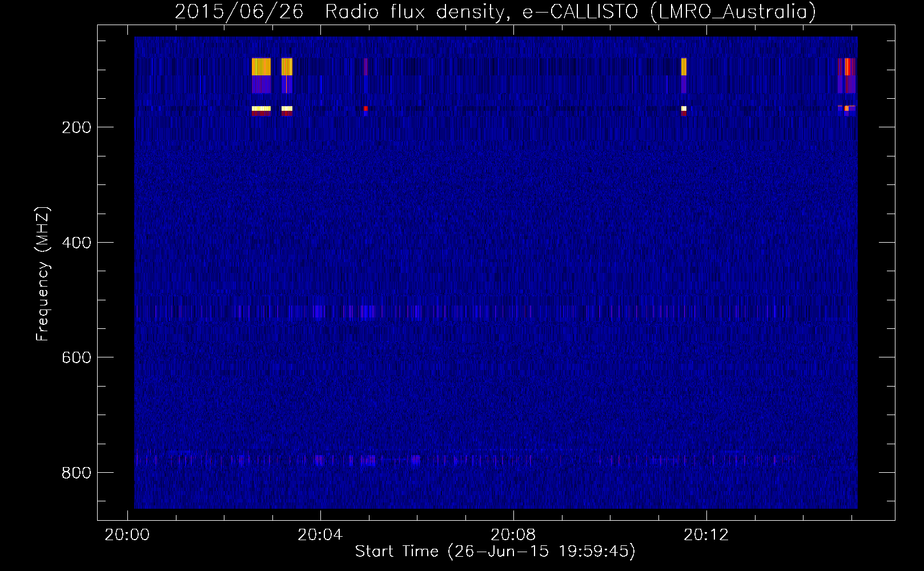Select the 200 frequency tick label
Screen dimensions: 924x571
coord(77,127)
